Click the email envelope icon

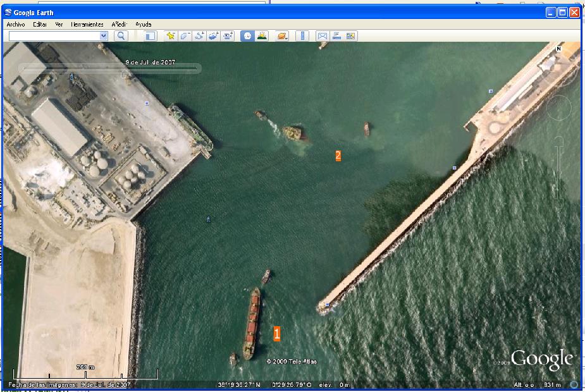click(x=322, y=36)
